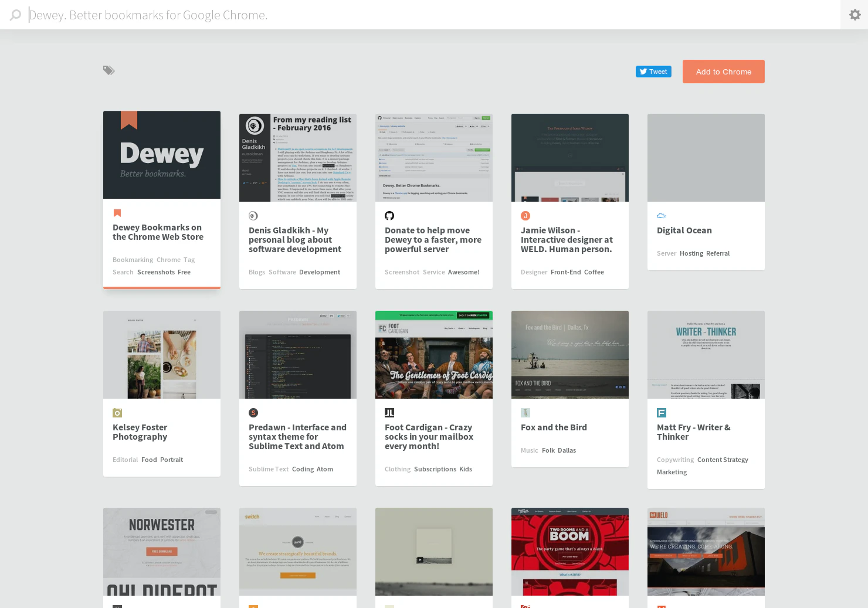
Task: Click the Denis Gladkikh card favicon
Action: (x=253, y=216)
